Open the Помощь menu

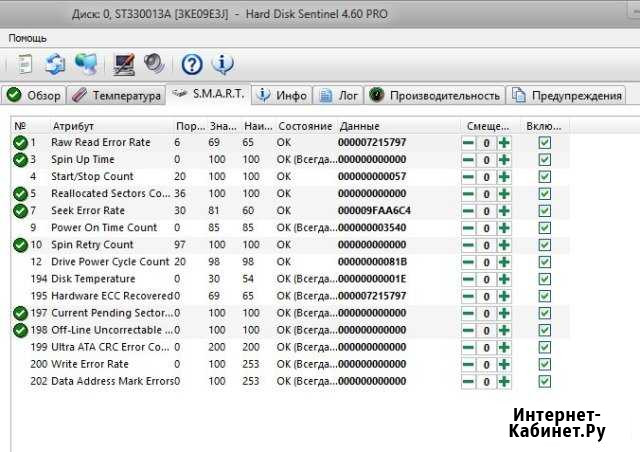27,38
